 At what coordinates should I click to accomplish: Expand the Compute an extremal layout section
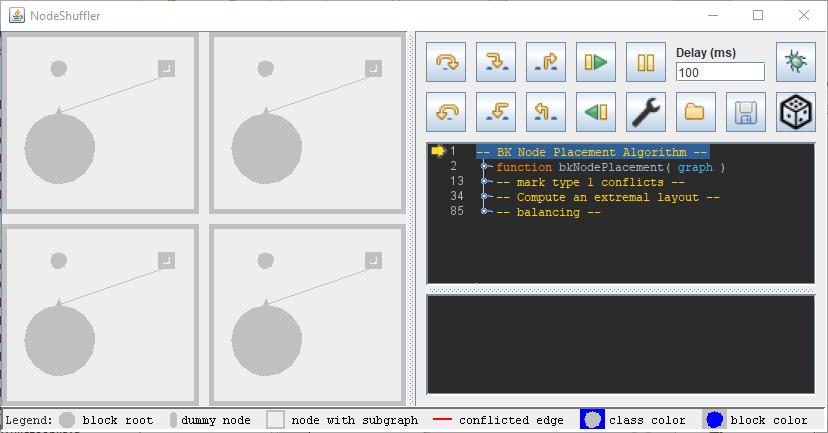pyautogui.click(x=485, y=197)
